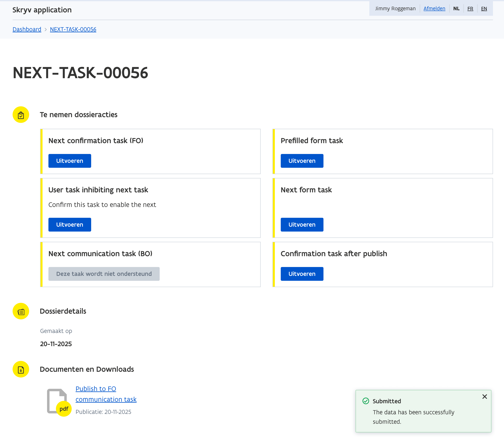This screenshot has width=504, height=445.
Task: Run the Prefilled form task
Action: 302,161
